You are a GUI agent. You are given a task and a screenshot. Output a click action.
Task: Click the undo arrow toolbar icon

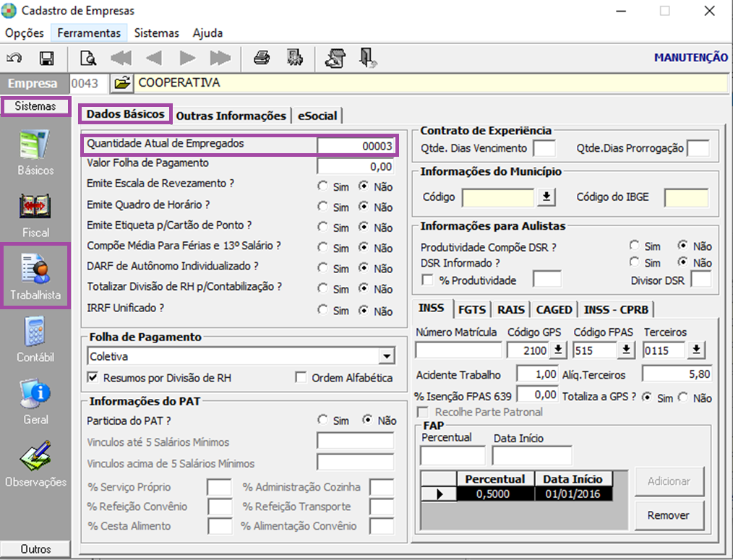[14, 58]
